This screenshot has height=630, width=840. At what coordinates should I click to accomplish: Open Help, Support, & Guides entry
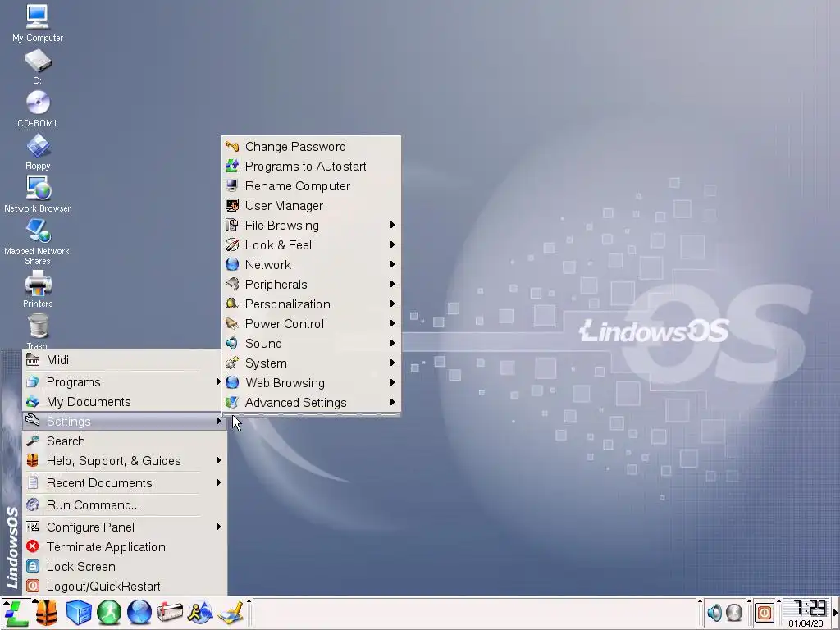(x=124, y=461)
